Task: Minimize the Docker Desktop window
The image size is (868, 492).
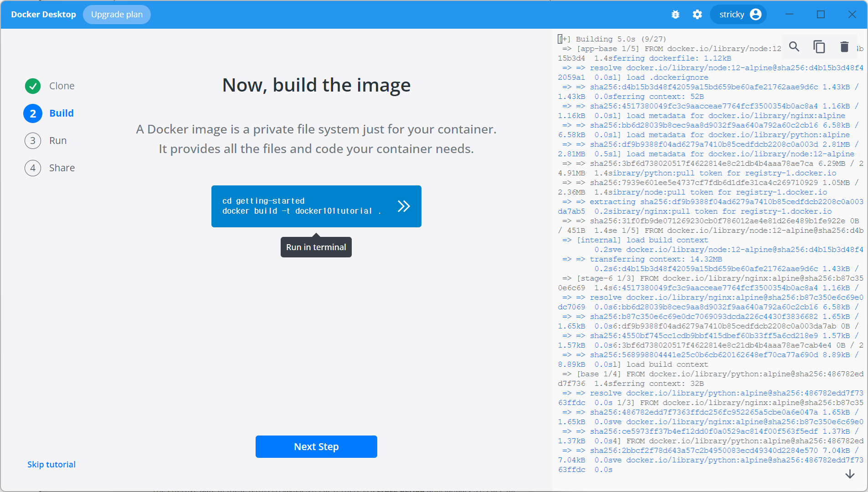Action: (x=790, y=15)
